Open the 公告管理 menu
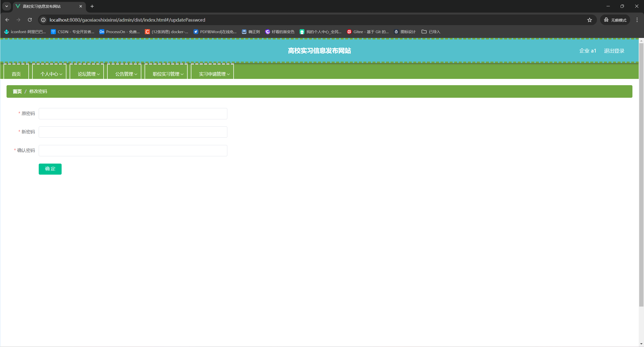 point(126,74)
